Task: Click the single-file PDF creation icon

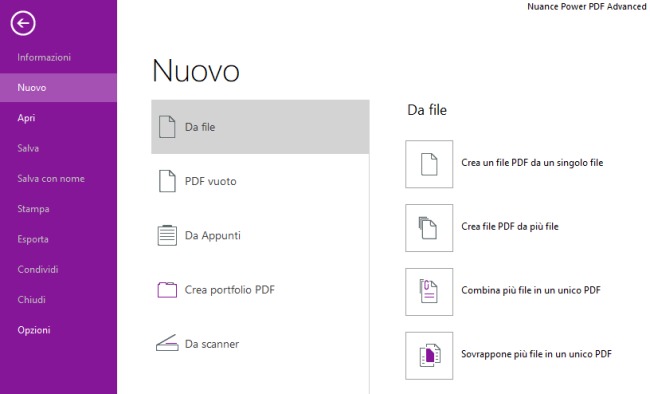Action: pyautogui.click(x=429, y=164)
